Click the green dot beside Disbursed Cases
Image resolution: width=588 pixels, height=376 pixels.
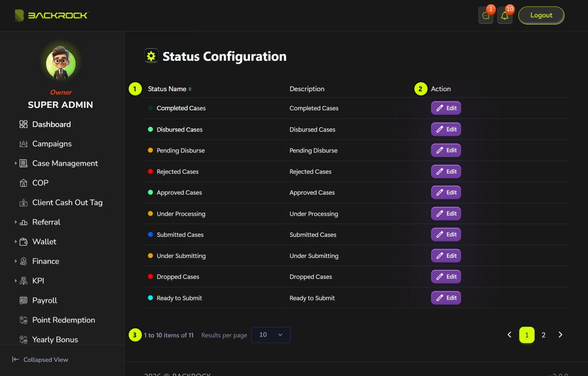[x=150, y=129]
